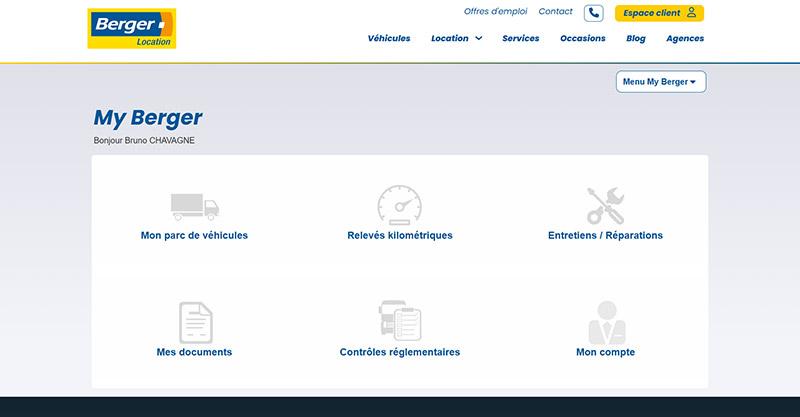Navigate to Agences
The image size is (800, 417).
(x=685, y=38)
